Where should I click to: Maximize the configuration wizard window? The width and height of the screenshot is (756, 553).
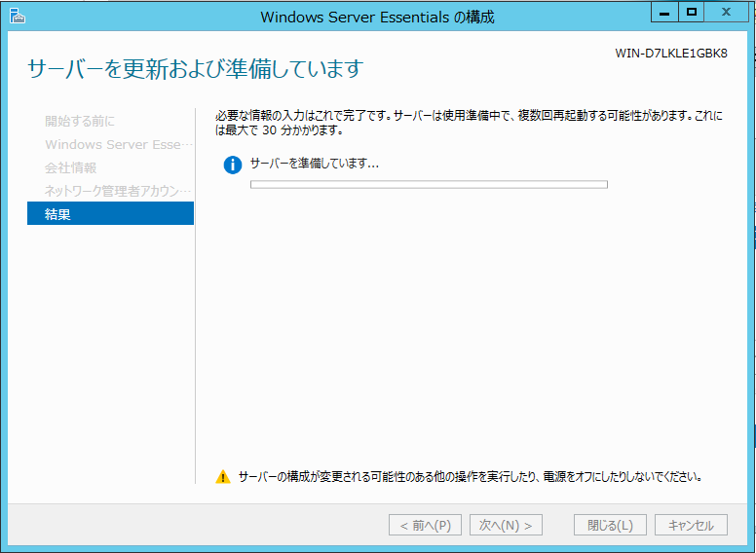coord(692,13)
